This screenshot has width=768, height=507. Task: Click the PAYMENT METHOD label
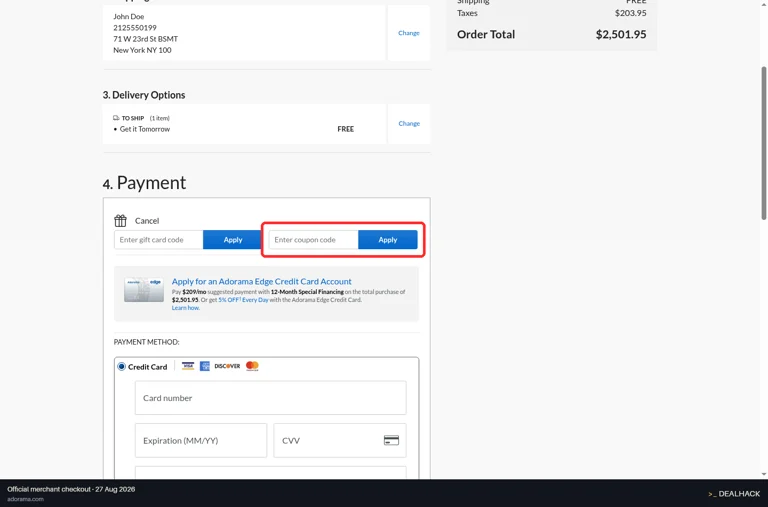[146, 342]
